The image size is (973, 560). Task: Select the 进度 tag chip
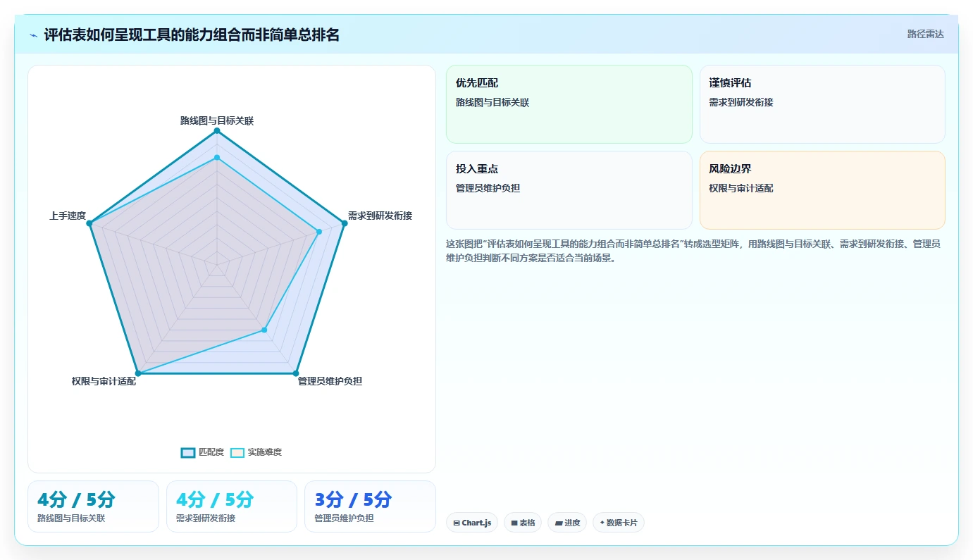coord(567,523)
